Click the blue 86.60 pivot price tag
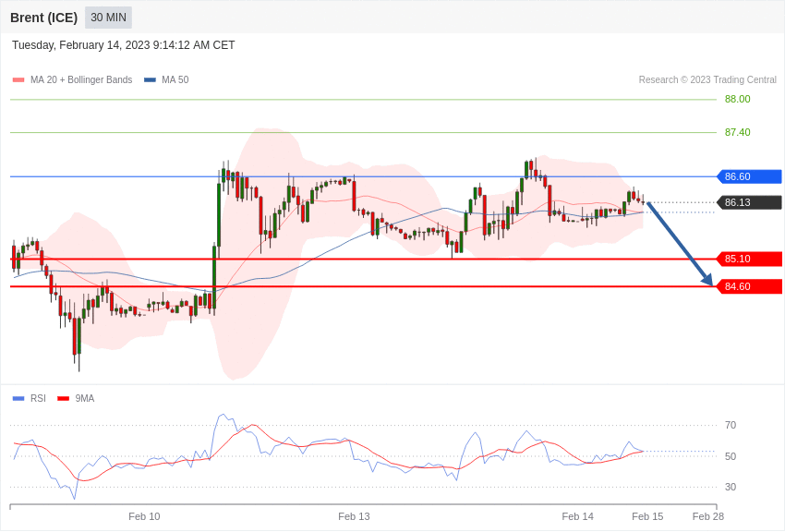Image resolution: width=785 pixels, height=532 pixels. [749, 176]
